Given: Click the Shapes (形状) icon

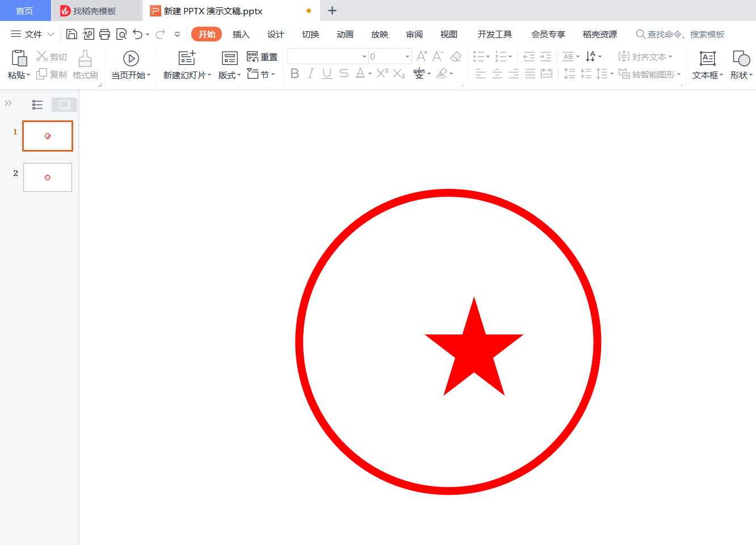Looking at the screenshot, I should pos(741,58).
